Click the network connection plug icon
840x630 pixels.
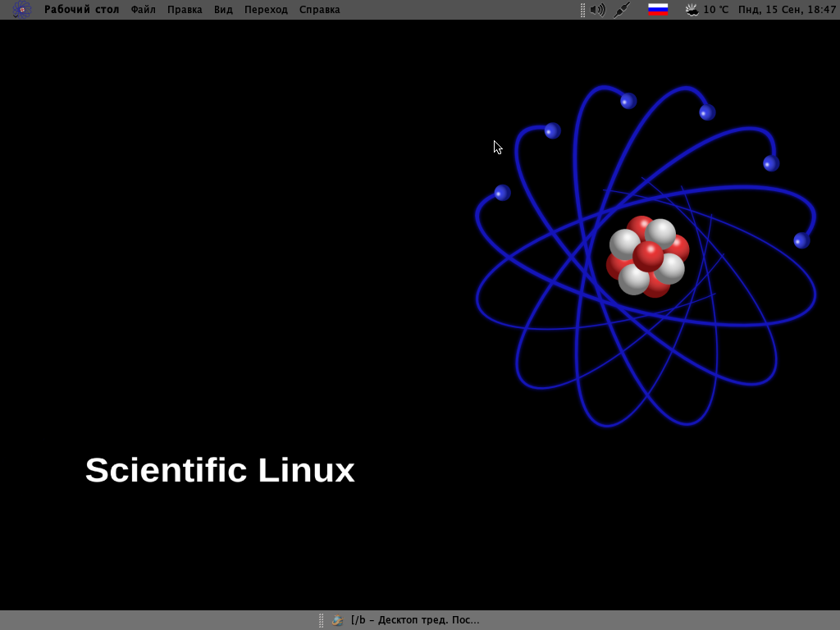coord(622,10)
